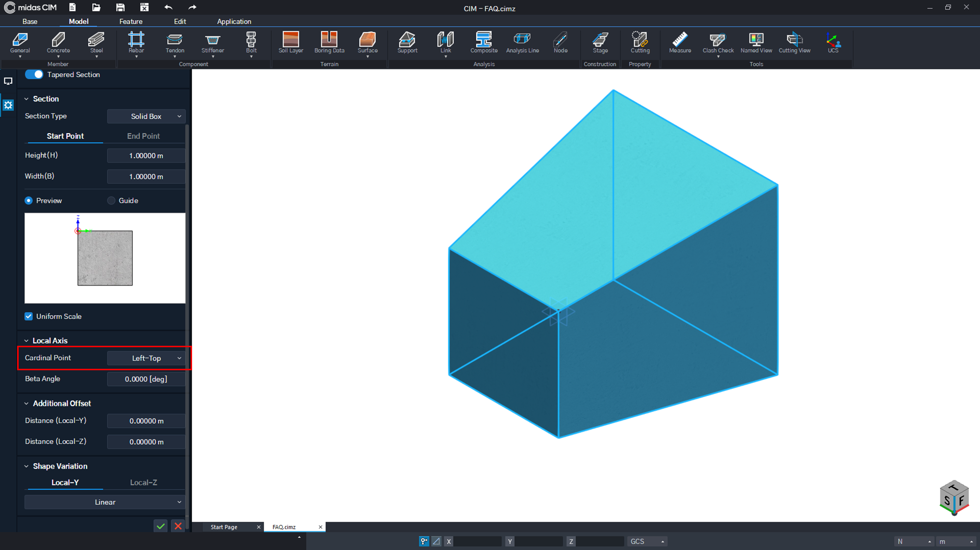Select the Concrete member tool

58,43
